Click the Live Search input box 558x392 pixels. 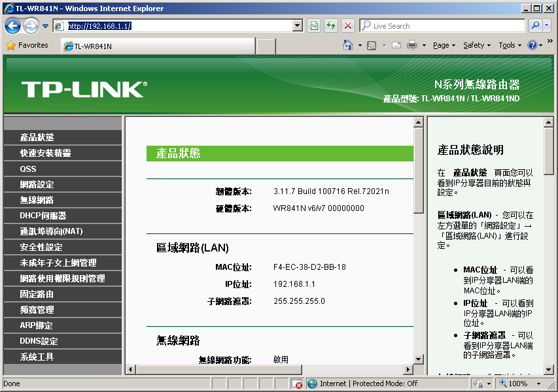[x=442, y=26]
